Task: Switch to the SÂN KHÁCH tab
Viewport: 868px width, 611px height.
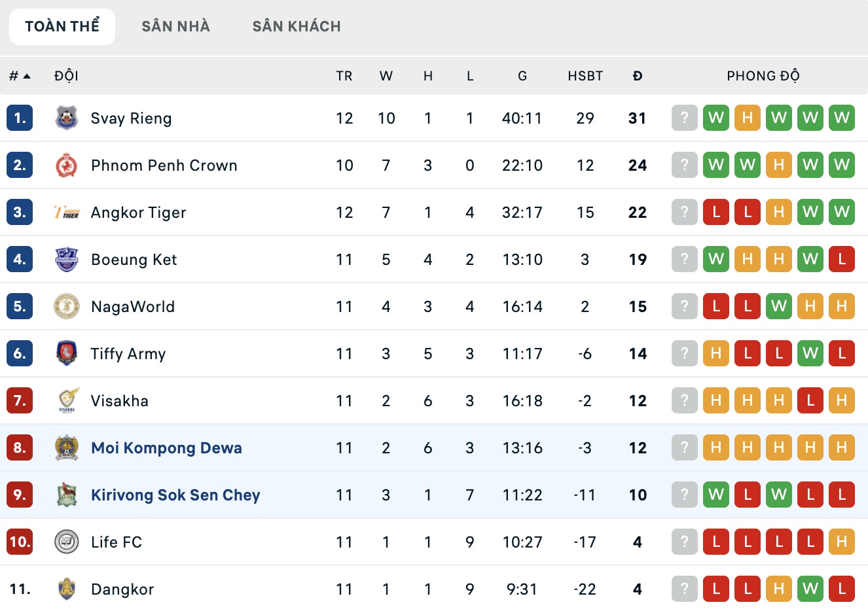Action: 297,26
